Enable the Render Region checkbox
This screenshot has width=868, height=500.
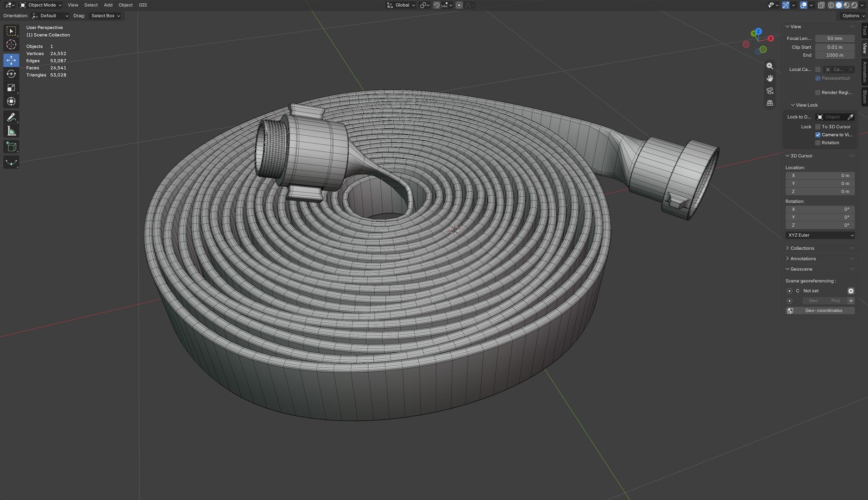[818, 93]
